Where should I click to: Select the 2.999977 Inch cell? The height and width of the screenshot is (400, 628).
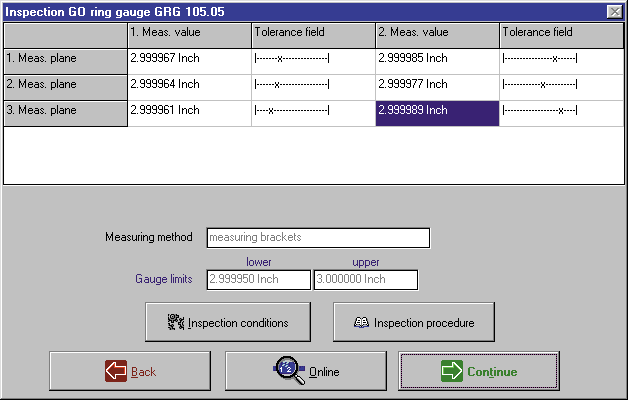point(437,87)
